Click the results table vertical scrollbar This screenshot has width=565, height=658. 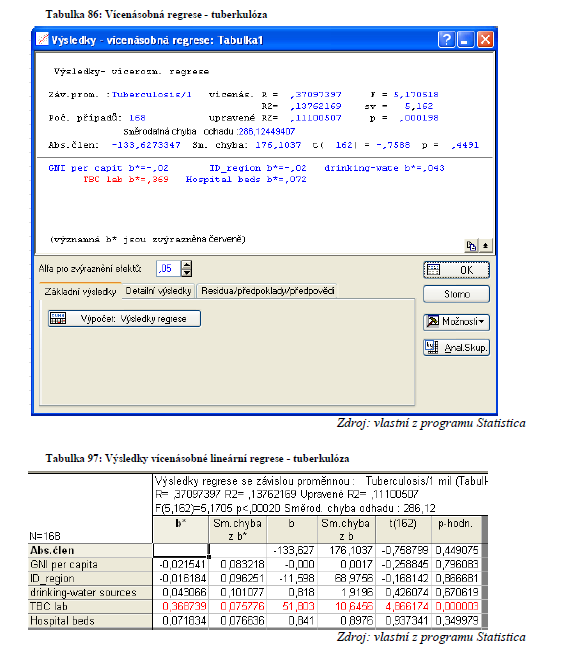coord(484,572)
